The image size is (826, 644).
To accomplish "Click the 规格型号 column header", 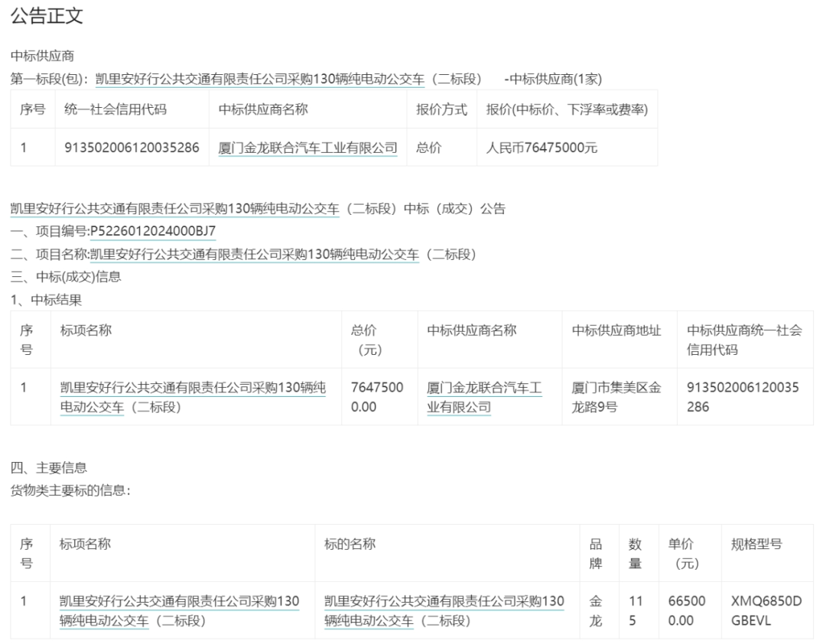I will coord(756,544).
